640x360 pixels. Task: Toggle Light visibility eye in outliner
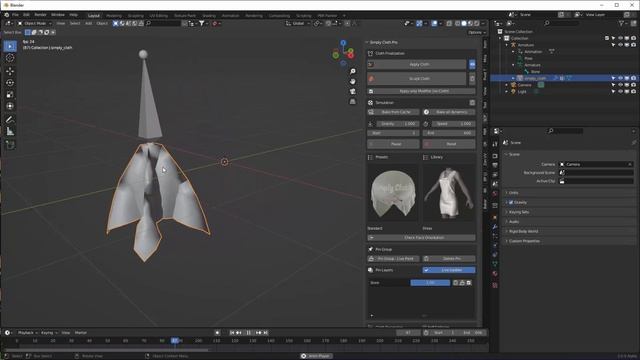point(620,92)
